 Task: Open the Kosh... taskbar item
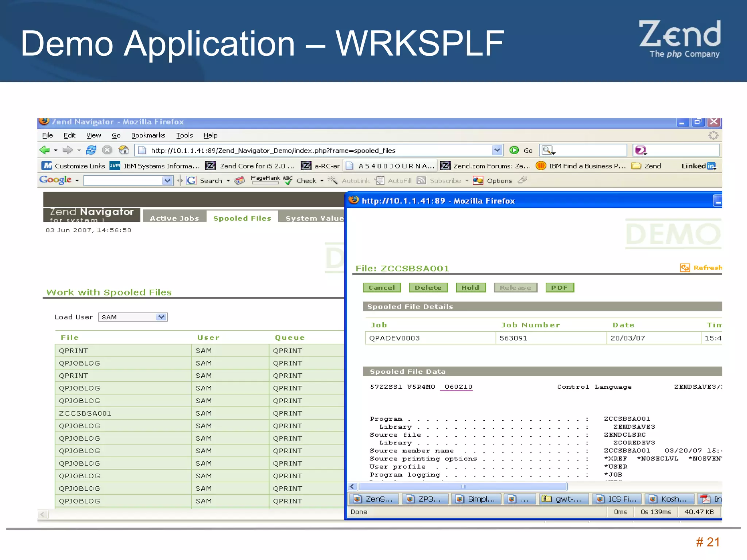[x=669, y=499]
